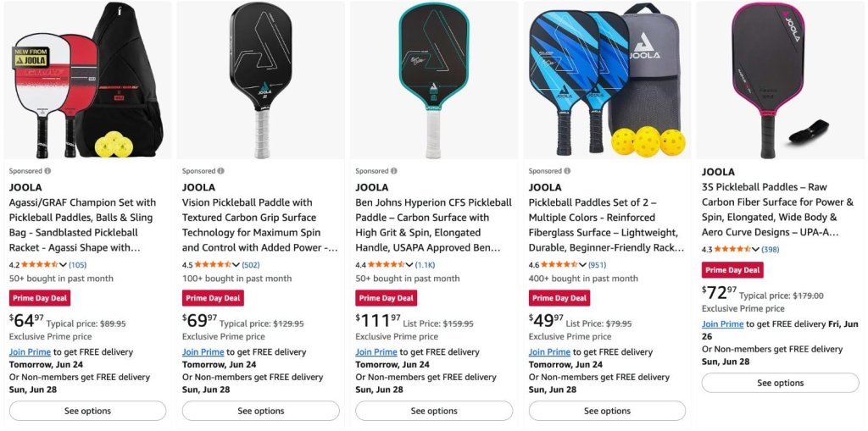Expand rating breakdown chevron for Ben Johns Hyperion
Screen dimensions: 868x431
pos(409,265)
